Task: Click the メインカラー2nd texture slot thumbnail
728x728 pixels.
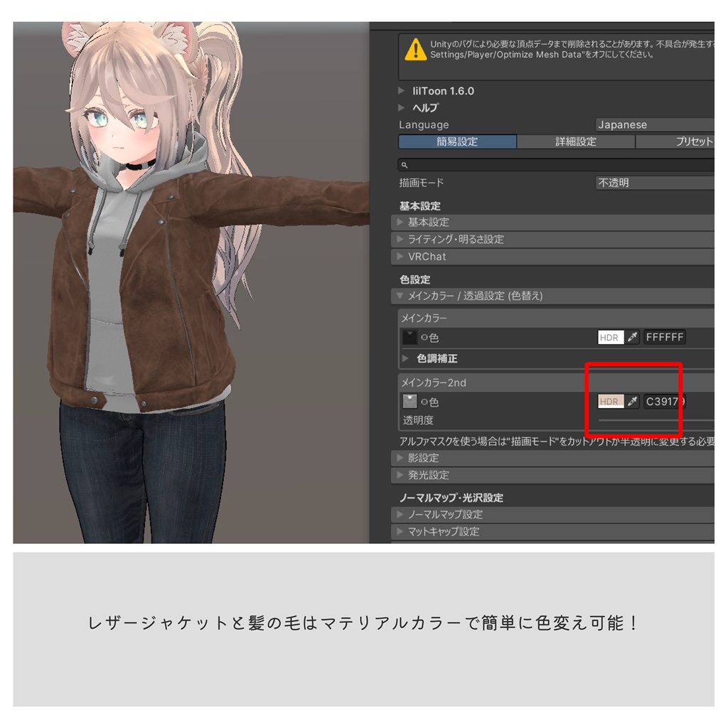Action: (409, 401)
